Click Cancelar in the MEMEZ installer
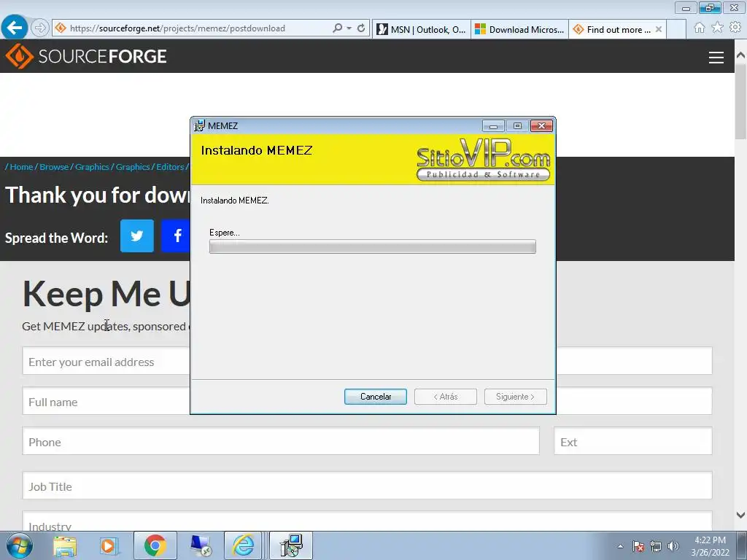This screenshot has width=747, height=560. 376,397
